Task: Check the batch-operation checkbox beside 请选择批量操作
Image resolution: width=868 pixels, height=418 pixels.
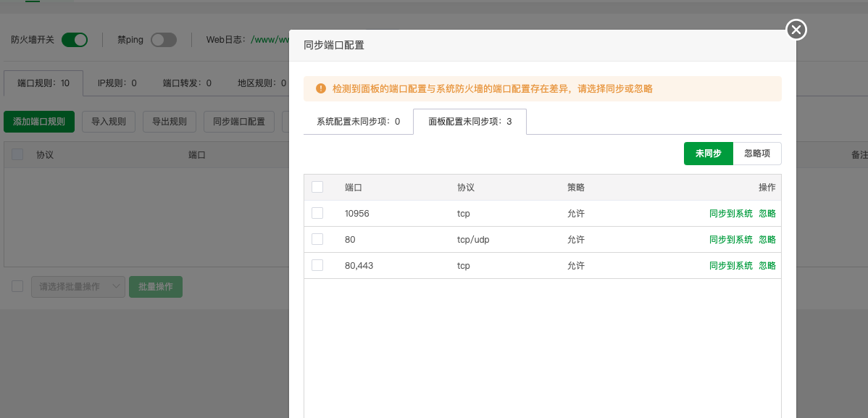Action: pyautogui.click(x=17, y=286)
